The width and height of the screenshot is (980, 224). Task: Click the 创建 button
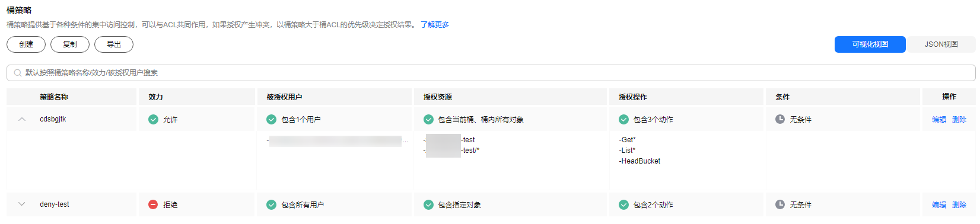(26, 44)
